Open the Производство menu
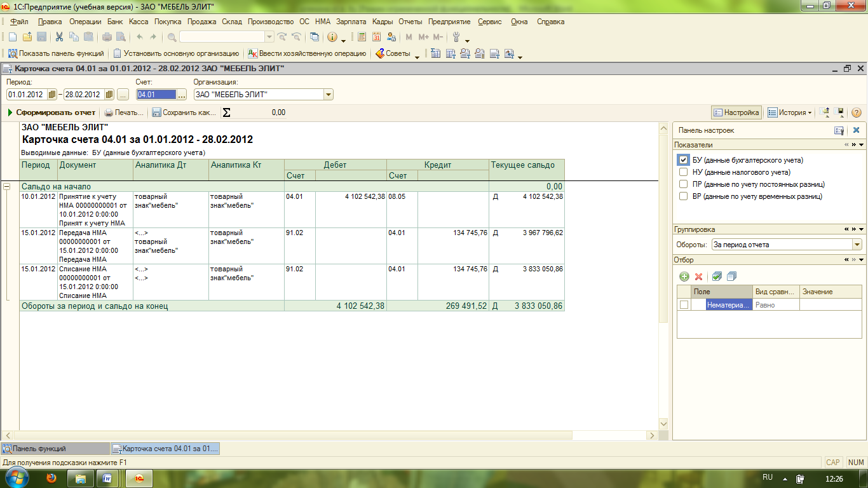 pyautogui.click(x=271, y=22)
